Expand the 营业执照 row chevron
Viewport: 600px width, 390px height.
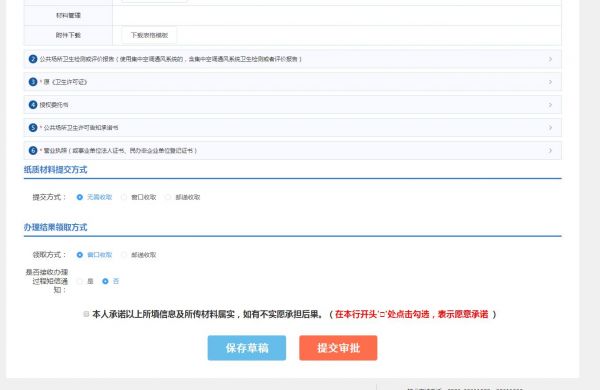(x=550, y=150)
